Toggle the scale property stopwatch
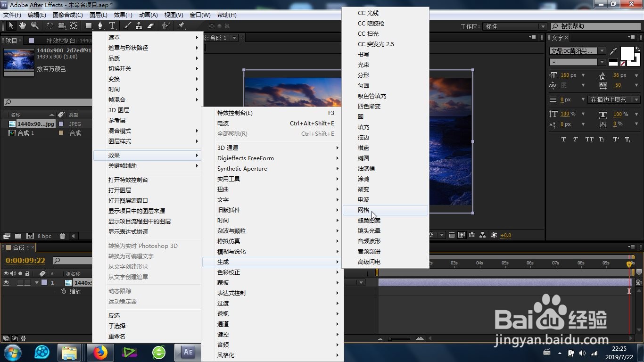The height and width of the screenshot is (362, 644). (x=64, y=291)
